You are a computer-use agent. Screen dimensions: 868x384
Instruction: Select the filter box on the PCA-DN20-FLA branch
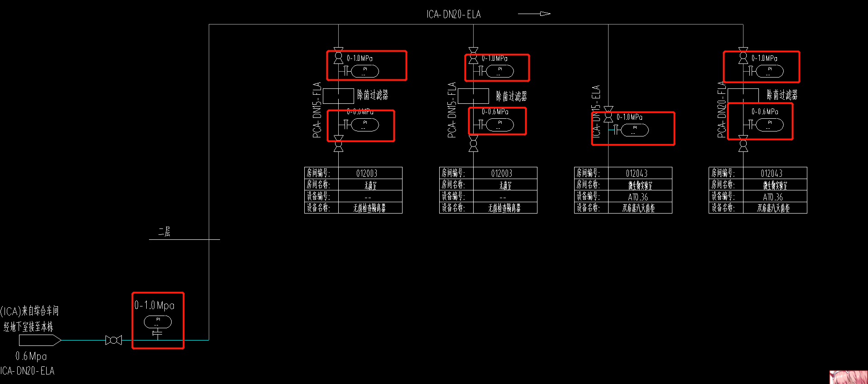tap(743, 95)
